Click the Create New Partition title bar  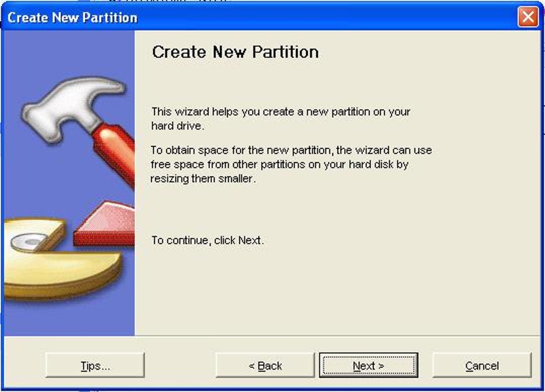point(267,18)
